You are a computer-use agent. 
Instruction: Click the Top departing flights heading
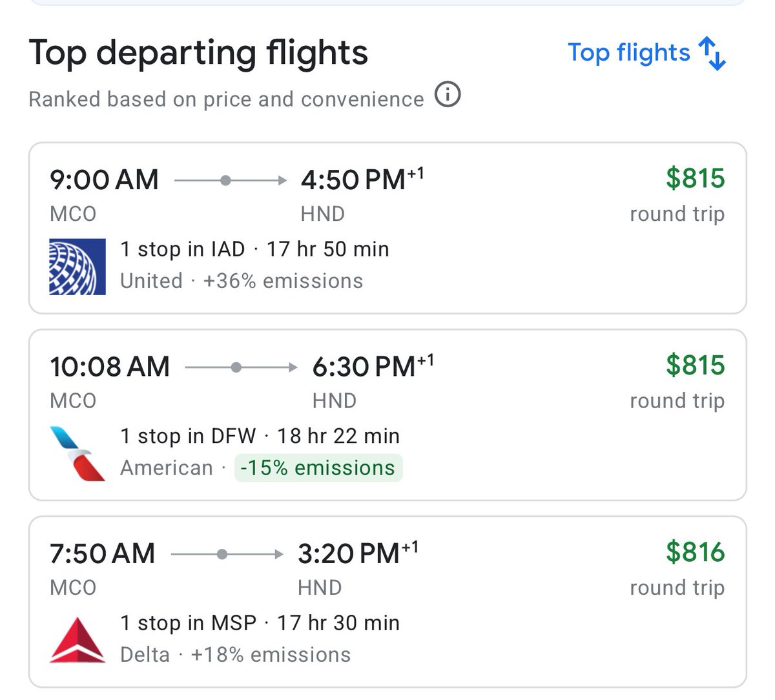198,53
